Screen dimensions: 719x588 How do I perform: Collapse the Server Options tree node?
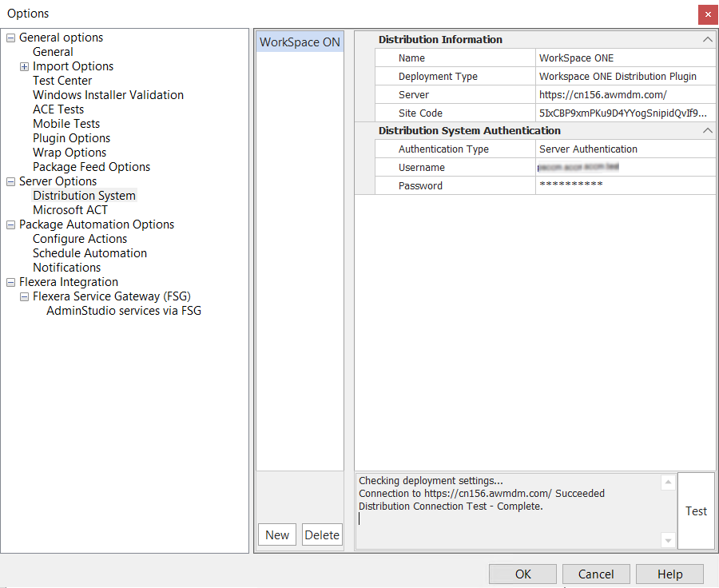(x=11, y=182)
